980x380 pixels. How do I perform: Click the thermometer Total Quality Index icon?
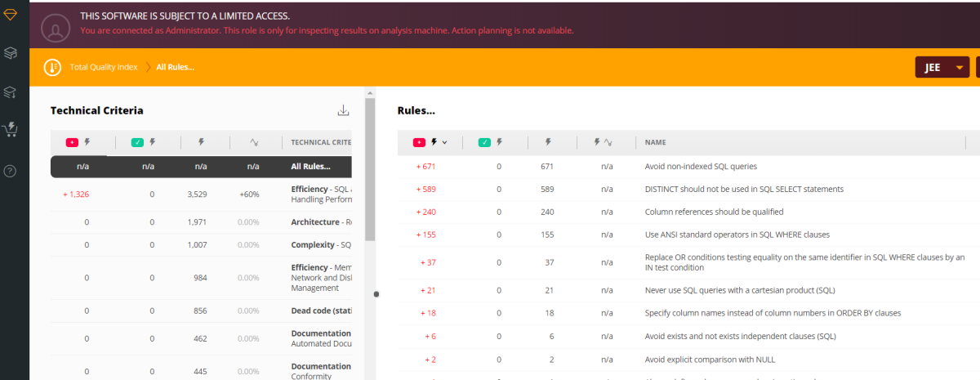(52, 67)
